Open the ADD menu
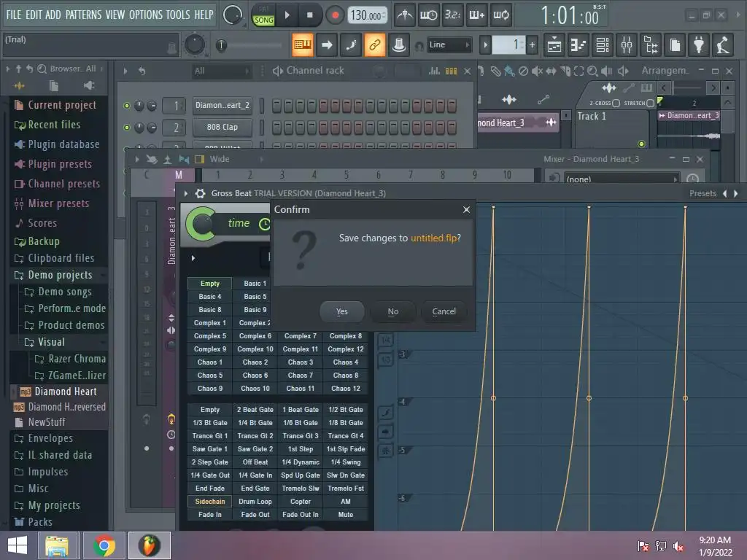Image resolution: width=747 pixels, height=560 pixels. 53,15
